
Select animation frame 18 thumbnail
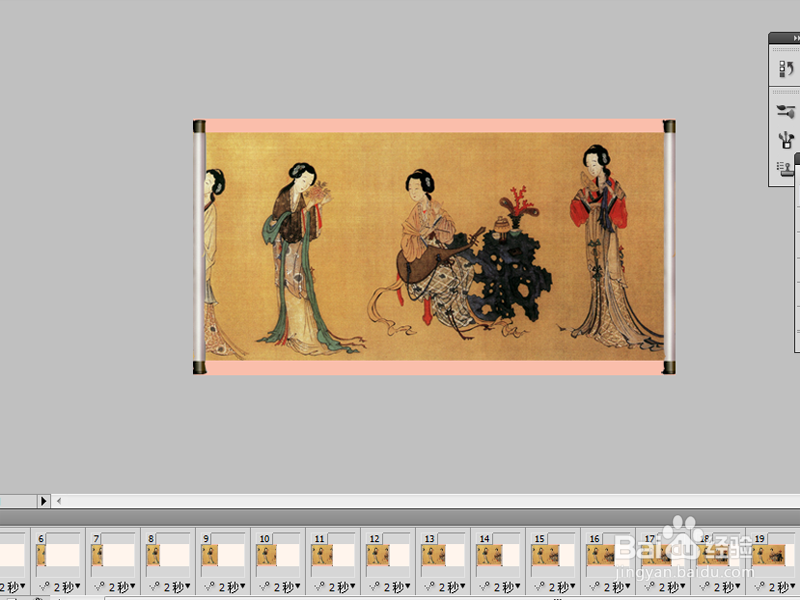[719, 555]
